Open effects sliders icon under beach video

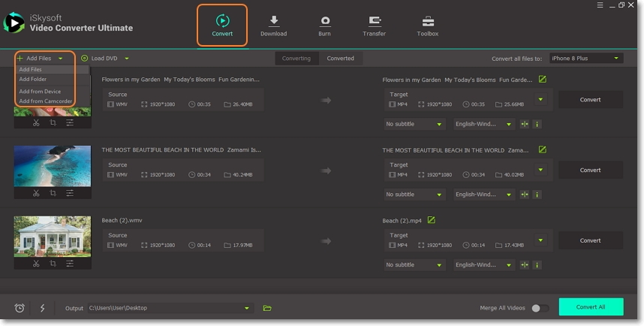(x=70, y=193)
